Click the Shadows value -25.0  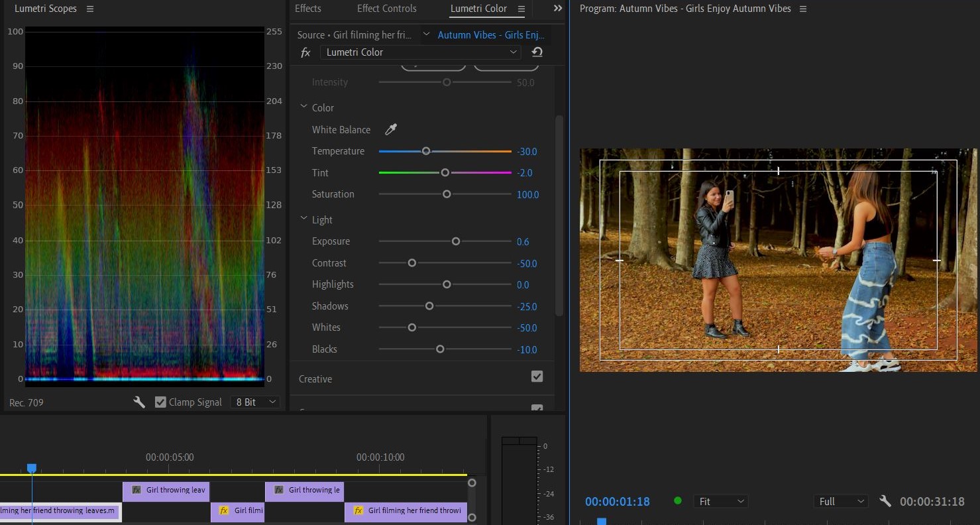(527, 307)
